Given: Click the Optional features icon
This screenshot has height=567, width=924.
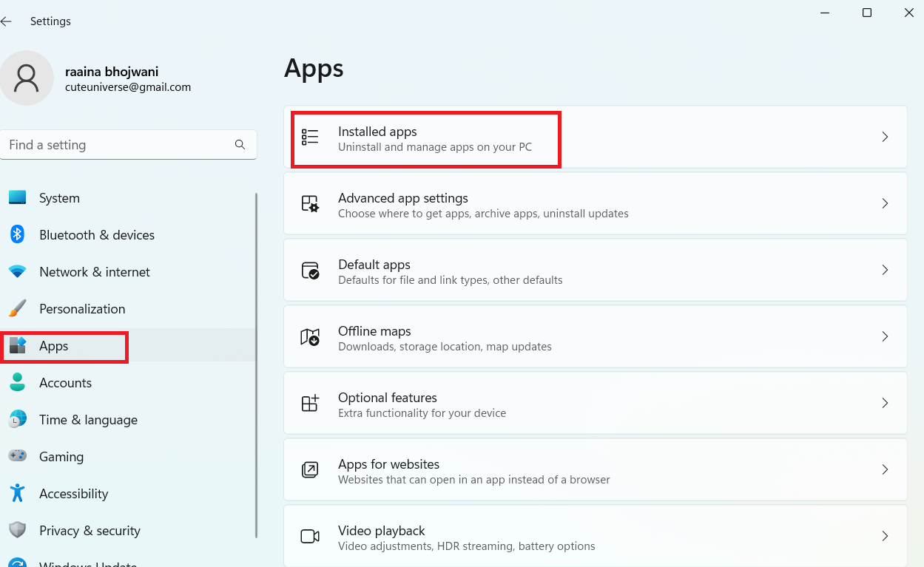Looking at the screenshot, I should click(310, 403).
